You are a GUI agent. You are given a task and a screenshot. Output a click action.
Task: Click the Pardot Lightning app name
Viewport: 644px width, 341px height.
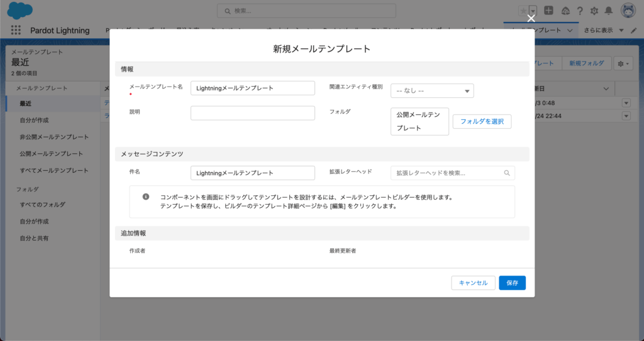coord(60,30)
